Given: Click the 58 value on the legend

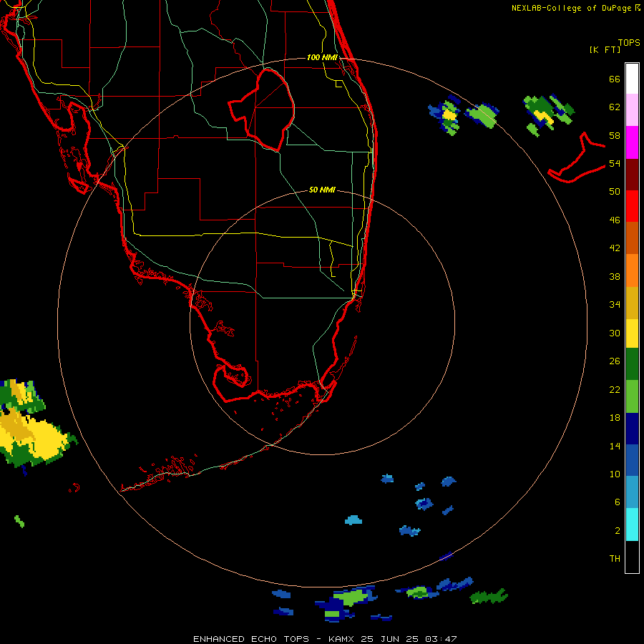Looking at the screenshot, I should (615, 135).
